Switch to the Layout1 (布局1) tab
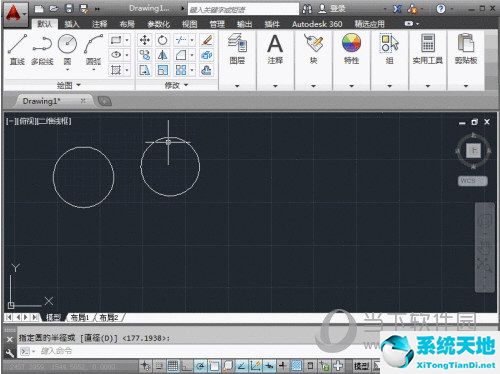Viewport: 500px width, 374px height. pos(80,318)
